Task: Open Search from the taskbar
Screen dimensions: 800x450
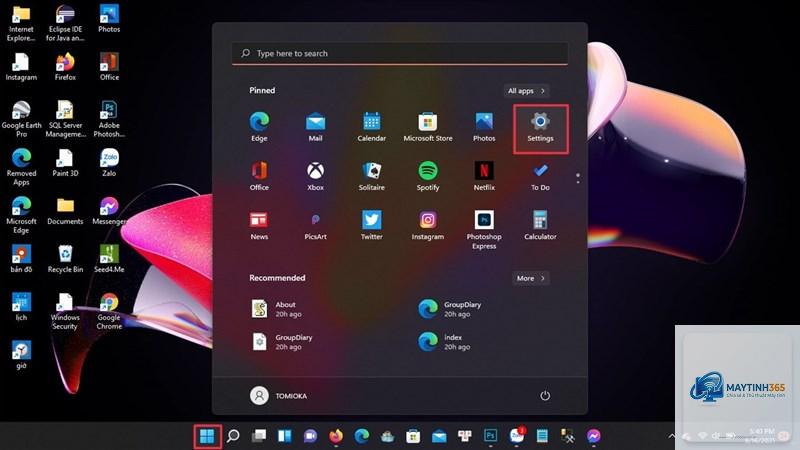Action: (x=233, y=436)
